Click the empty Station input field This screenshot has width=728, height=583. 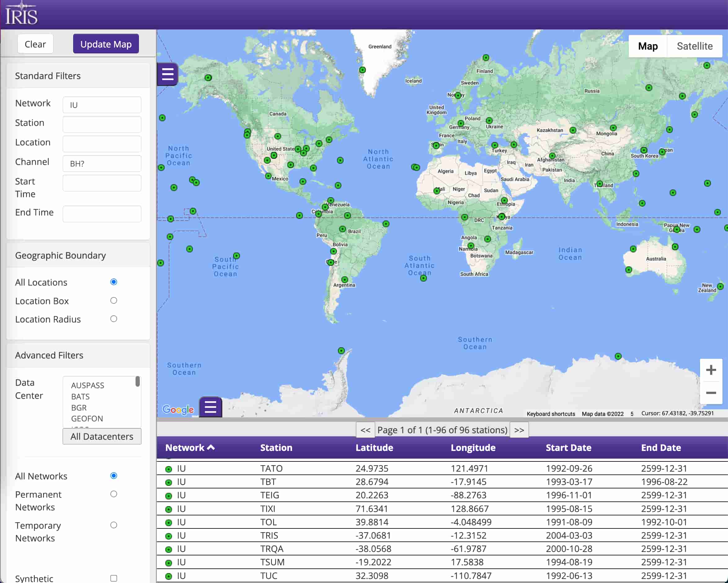[102, 124]
